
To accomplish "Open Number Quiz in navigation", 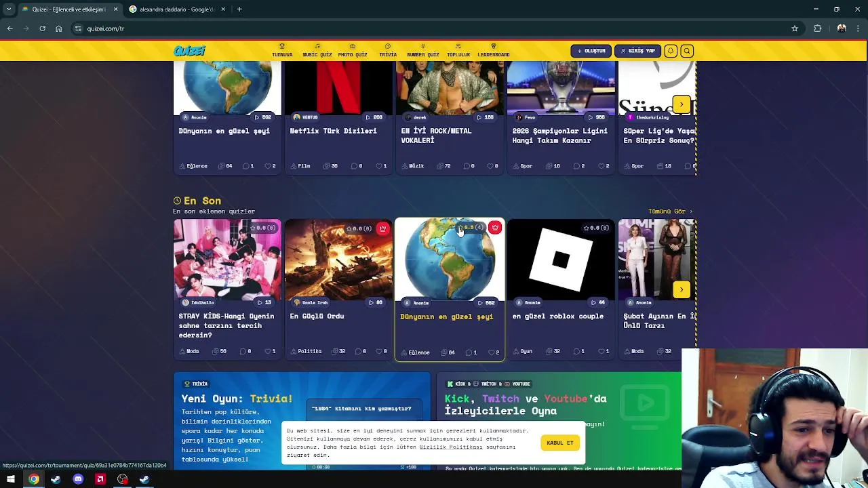I will point(422,51).
